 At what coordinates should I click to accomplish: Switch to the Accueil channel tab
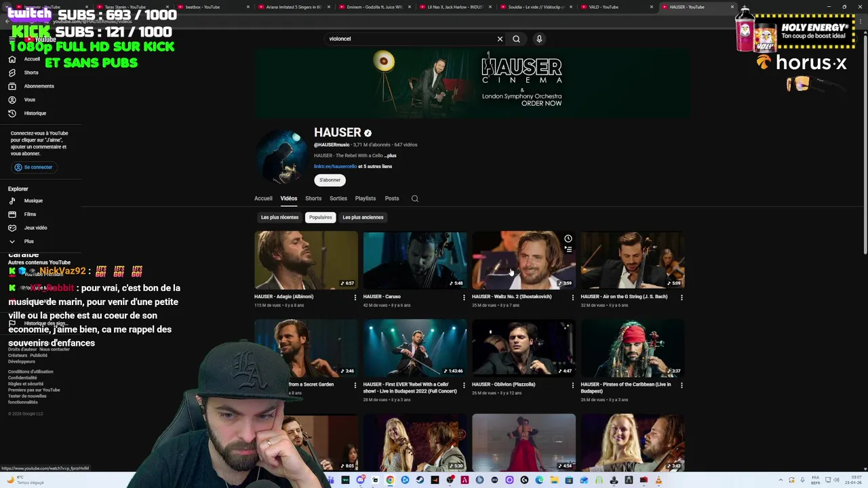click(x=263, y=199)
